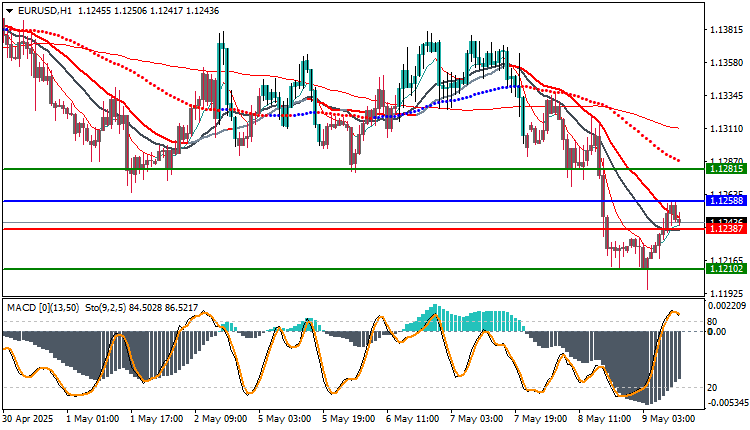Click the 6 May 11:00 time label

coord(413,419)
